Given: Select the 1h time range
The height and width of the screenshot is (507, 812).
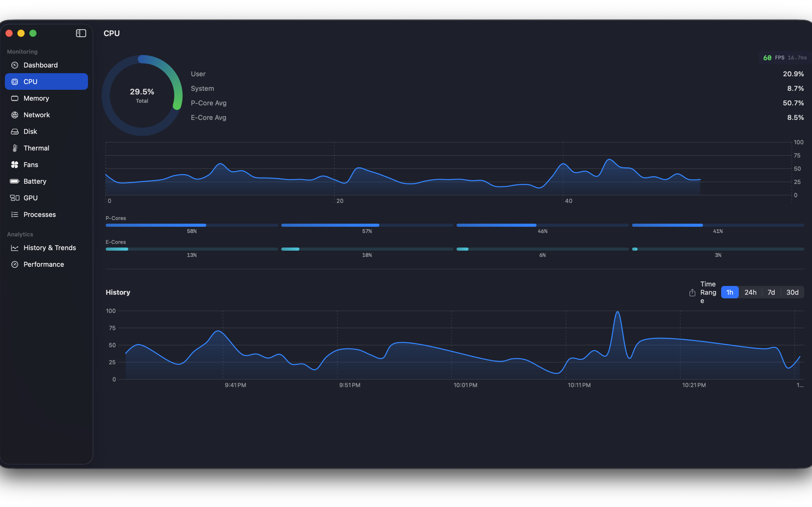Looking at the screenshot, I should [x=729, y=292].
